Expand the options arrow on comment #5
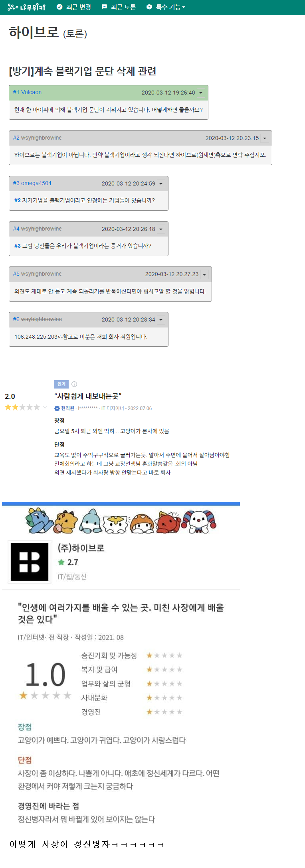Image resolution: width=305 pixels, height=868 pixels. 204,274
